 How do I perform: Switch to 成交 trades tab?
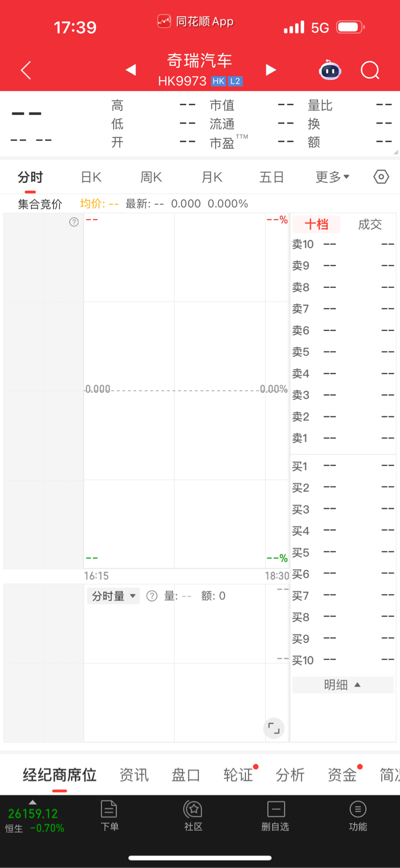coord(370,224)
